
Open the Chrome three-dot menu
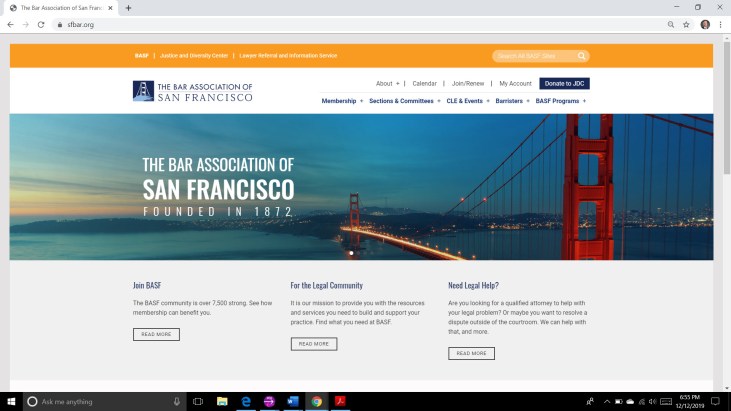(x=720, y=24)
